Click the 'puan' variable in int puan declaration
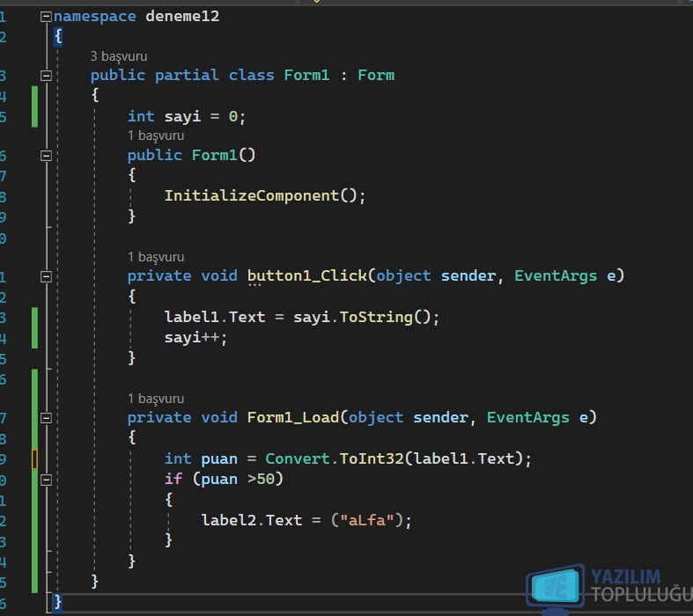 pyautogui.click(x=219, y=458)
